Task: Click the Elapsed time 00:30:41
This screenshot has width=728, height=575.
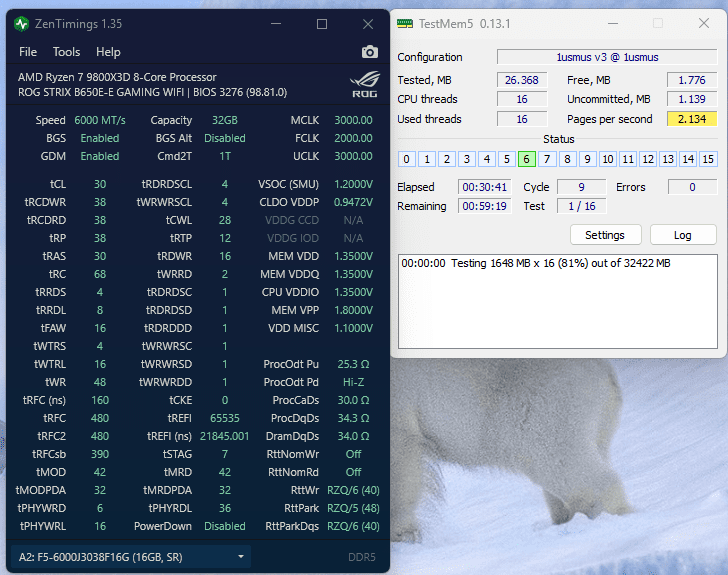Action: [x=484, y=187]
